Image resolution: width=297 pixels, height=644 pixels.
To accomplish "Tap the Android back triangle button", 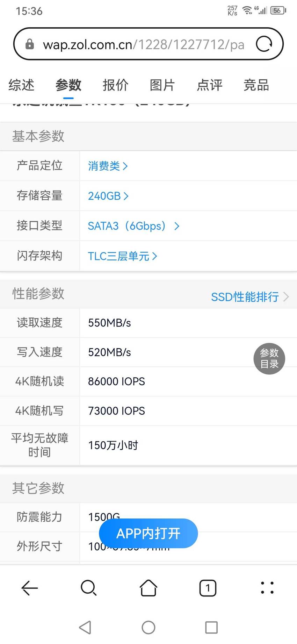I will pyautogui.click(x=85, y=627).
